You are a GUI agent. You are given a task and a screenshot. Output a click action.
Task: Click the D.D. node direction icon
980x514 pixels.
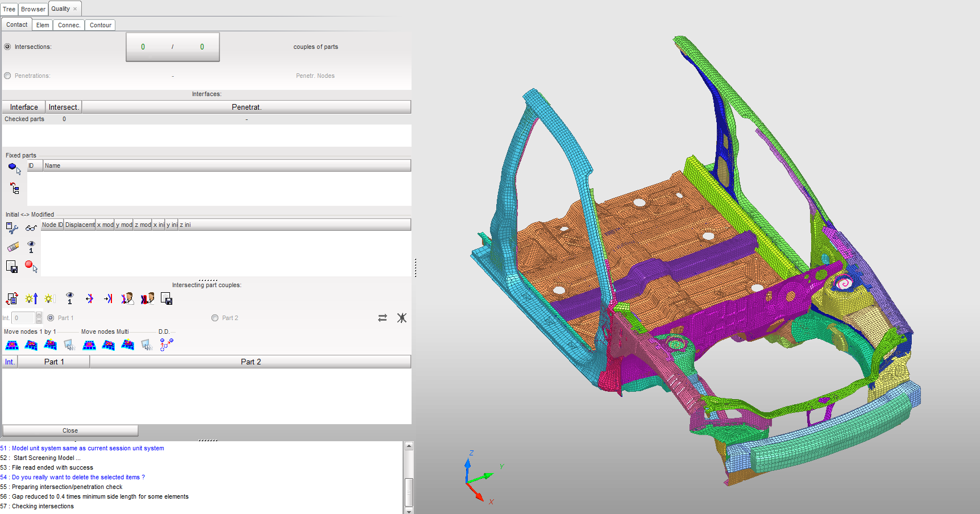(x=166, y=345)
